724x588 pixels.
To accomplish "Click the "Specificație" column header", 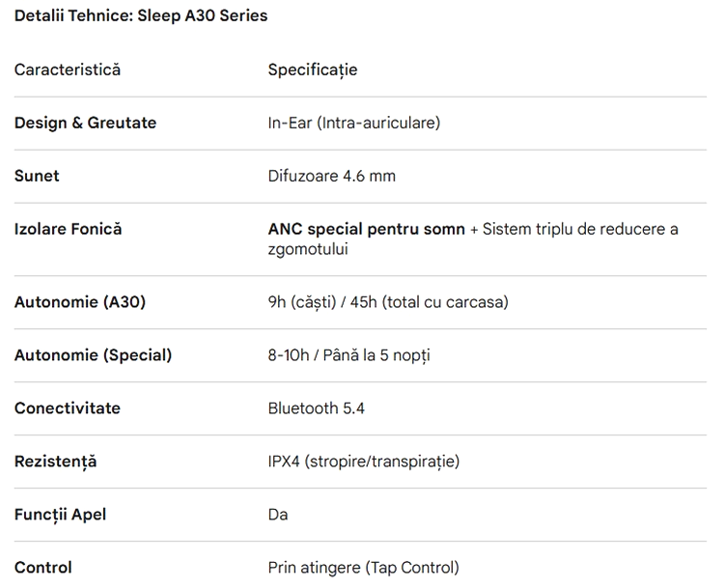I will coord(313,70).
